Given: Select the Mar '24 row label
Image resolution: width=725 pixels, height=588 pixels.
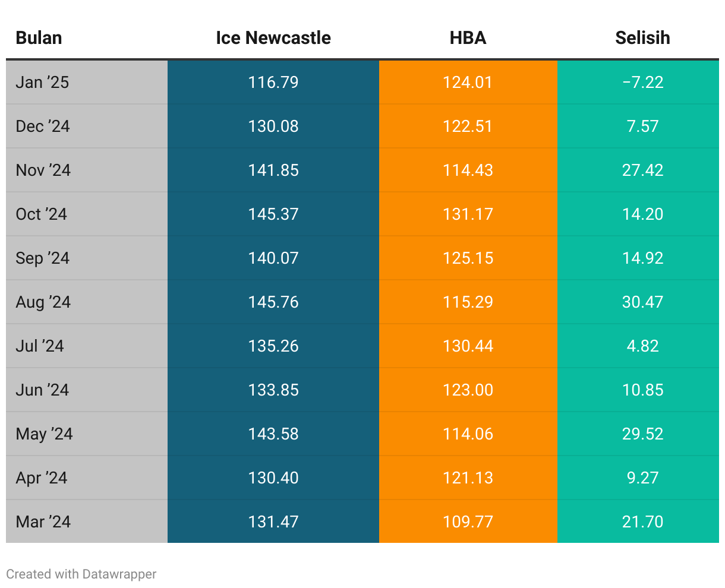Looking at the screenshot, I should [x=43, y=521].
